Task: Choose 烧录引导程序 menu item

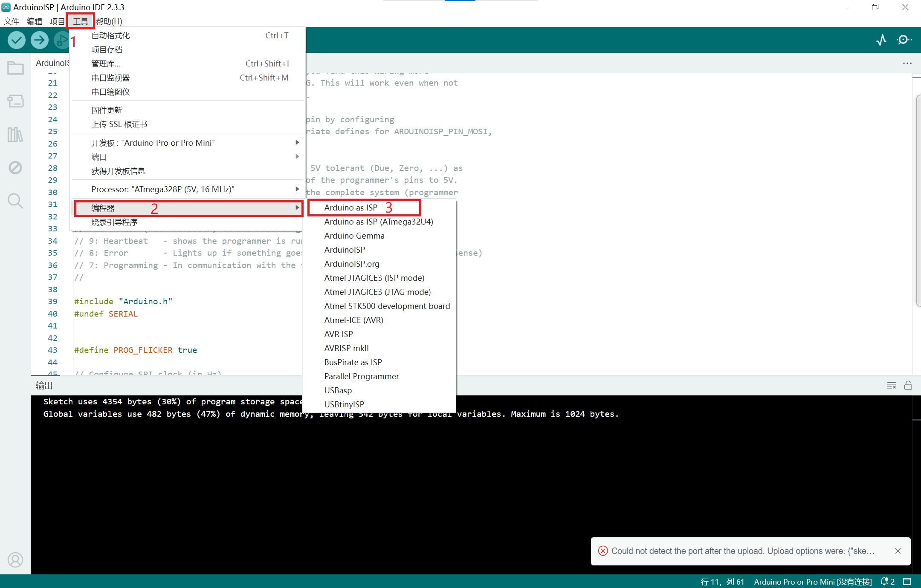Action: pos(188,222)
